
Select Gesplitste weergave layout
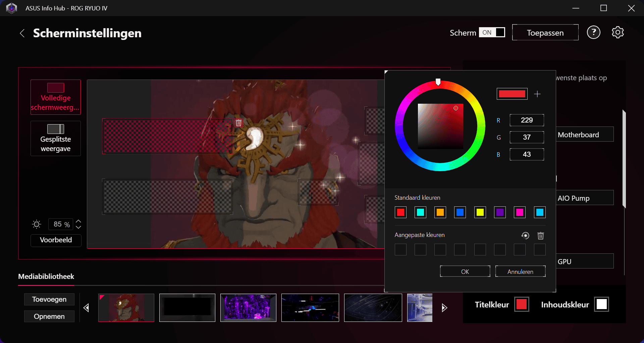[x=56, y=138]
